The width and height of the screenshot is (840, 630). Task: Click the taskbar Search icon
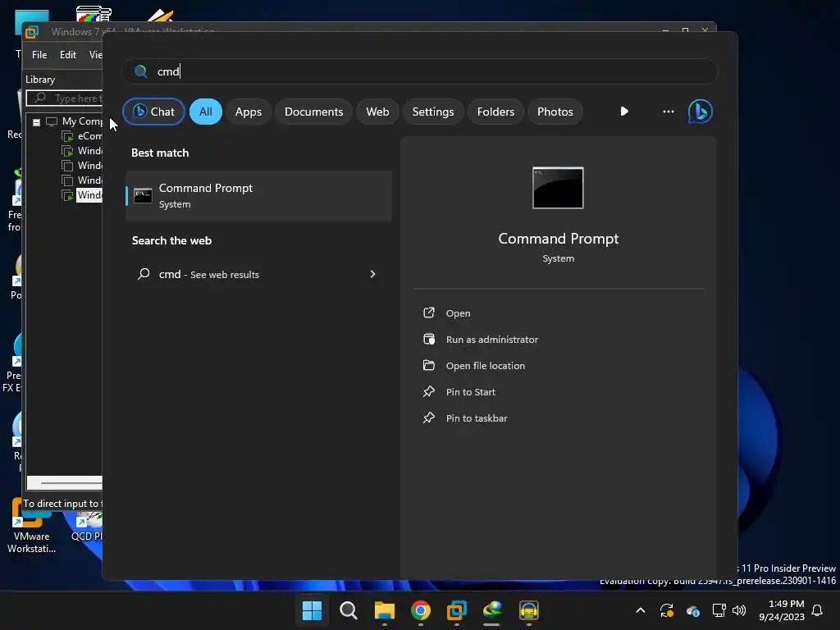tap(348, 610)
